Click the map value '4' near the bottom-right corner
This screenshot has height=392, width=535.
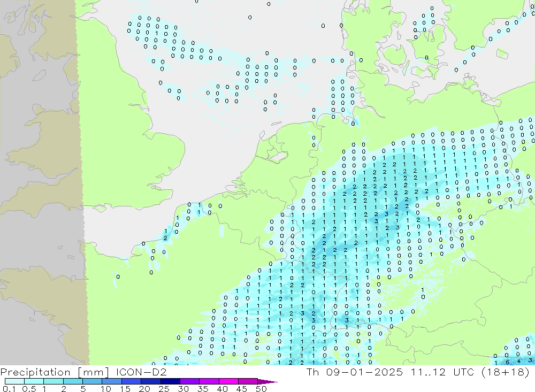point(518,361)
